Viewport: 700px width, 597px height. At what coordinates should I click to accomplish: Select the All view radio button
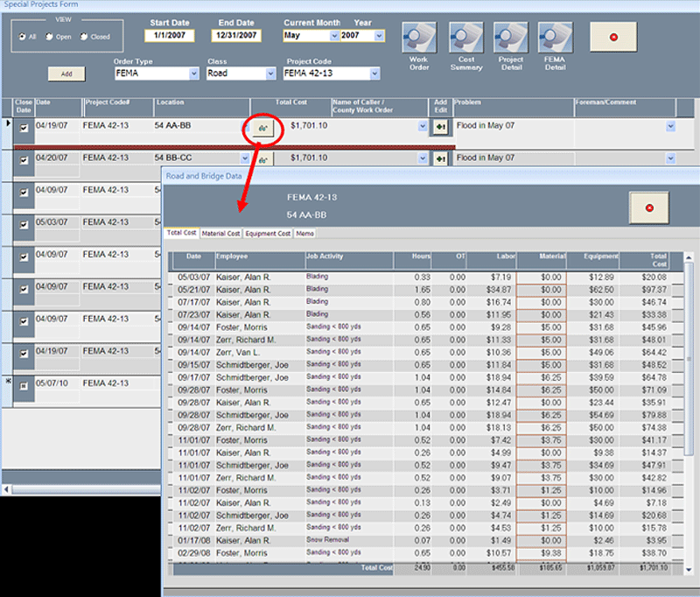coord(22,37)
